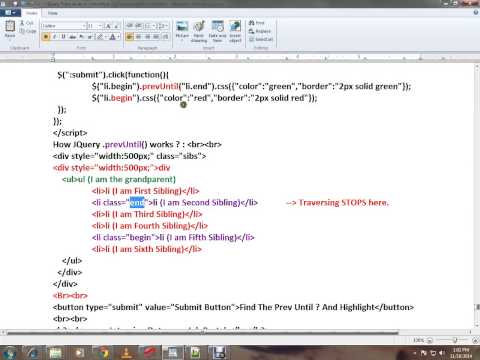Viewport: 480px width, 360px height.
Task: Apply text highlight color
Action: [x=100, y=37]
